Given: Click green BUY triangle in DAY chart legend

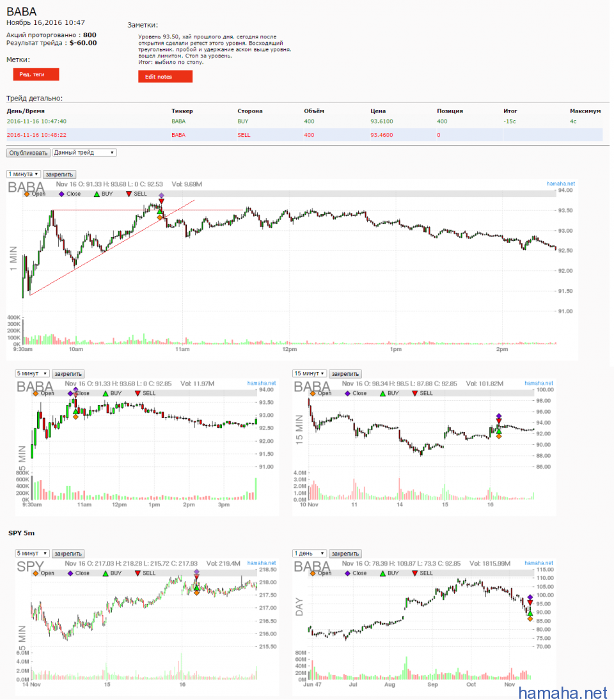Looking at the screenshot, I should pos(382,573).
